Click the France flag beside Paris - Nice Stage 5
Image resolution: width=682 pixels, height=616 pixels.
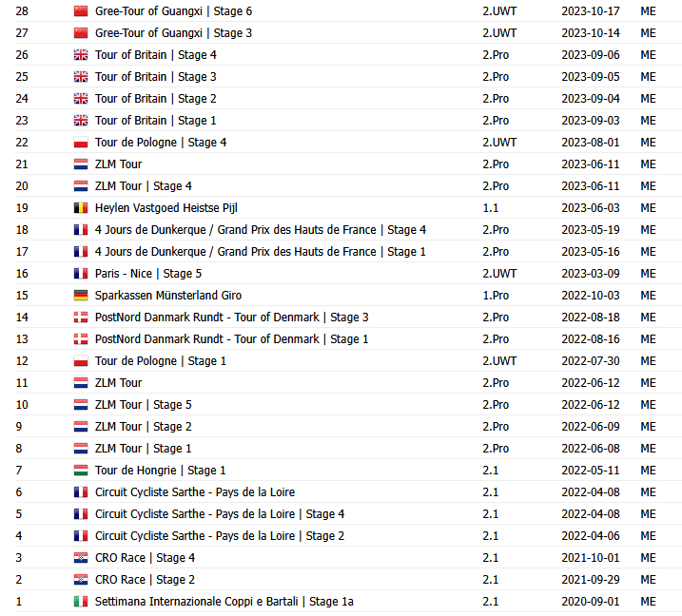[x=81, y=274]
